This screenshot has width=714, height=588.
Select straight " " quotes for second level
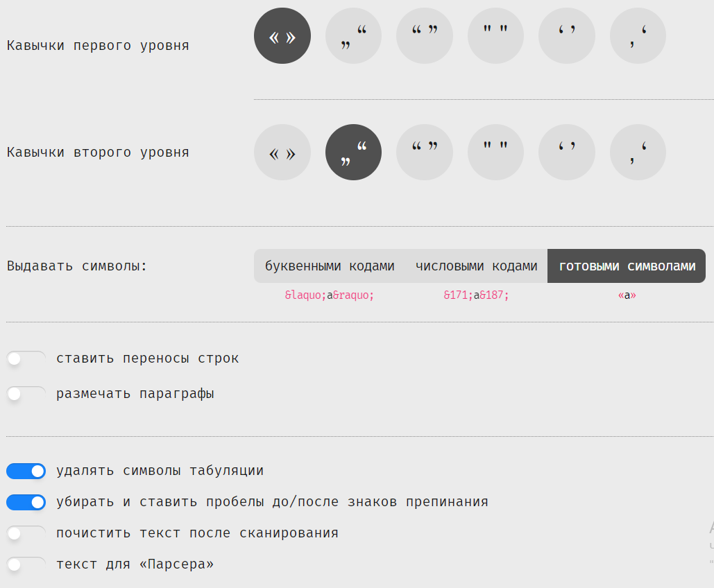click(495, 153)
